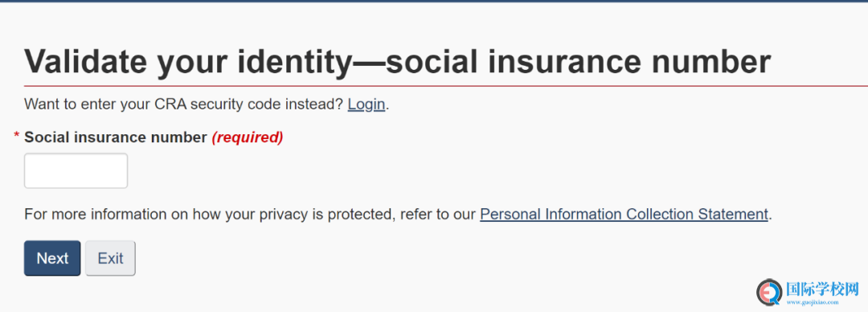Click the dark blue bar at the page top
The height and width of the screenshot is (312, 868).
coord(434,1)
